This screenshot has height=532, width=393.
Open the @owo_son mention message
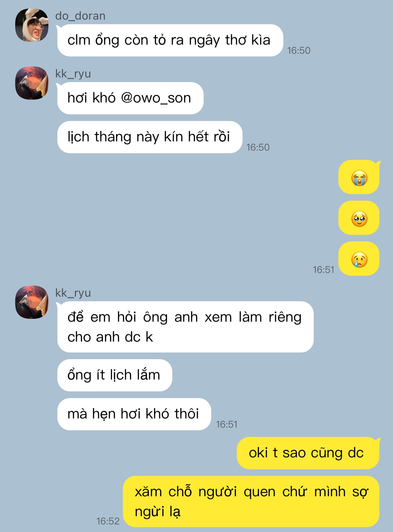(130, 98)
